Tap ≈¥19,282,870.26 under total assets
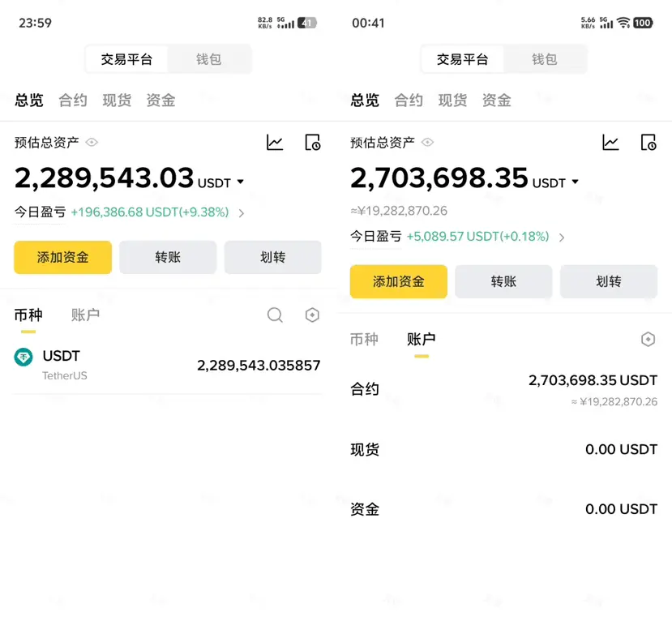 [399, 211]
